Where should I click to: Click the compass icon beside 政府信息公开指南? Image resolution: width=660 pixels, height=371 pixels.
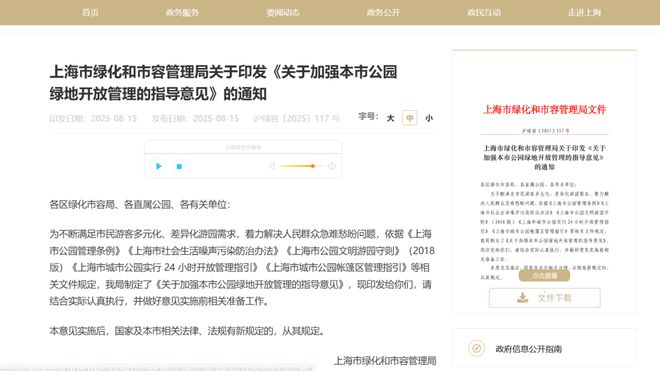476,348
